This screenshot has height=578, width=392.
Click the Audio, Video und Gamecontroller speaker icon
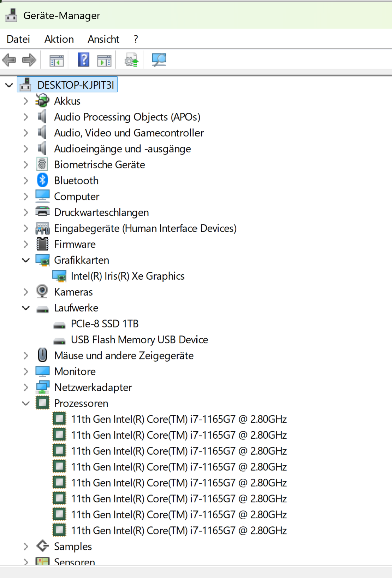[42, 133]
